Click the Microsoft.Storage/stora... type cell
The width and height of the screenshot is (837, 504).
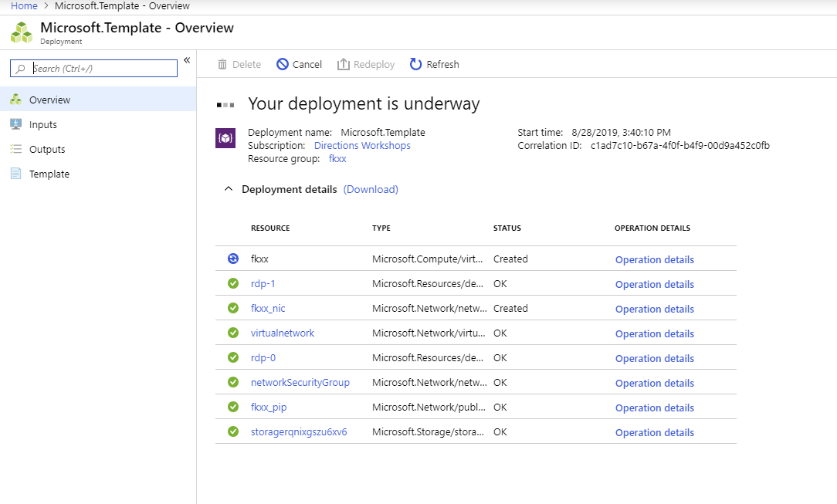[428, 431]
